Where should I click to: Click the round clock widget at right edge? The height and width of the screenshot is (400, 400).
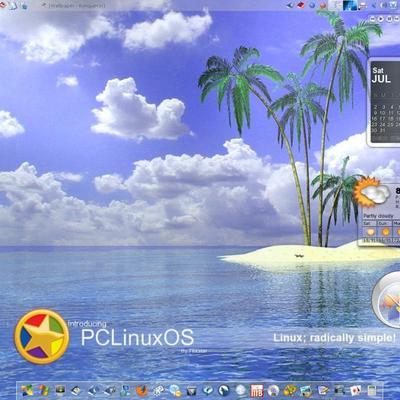[x=387, y=300]
